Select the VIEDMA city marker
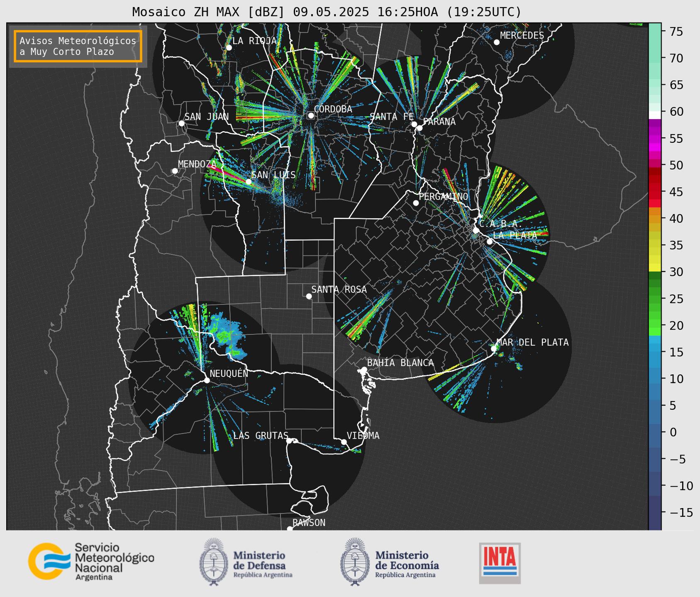Image resolution: width=700 pixels, height=597 pixels. (x=344, y=442)
